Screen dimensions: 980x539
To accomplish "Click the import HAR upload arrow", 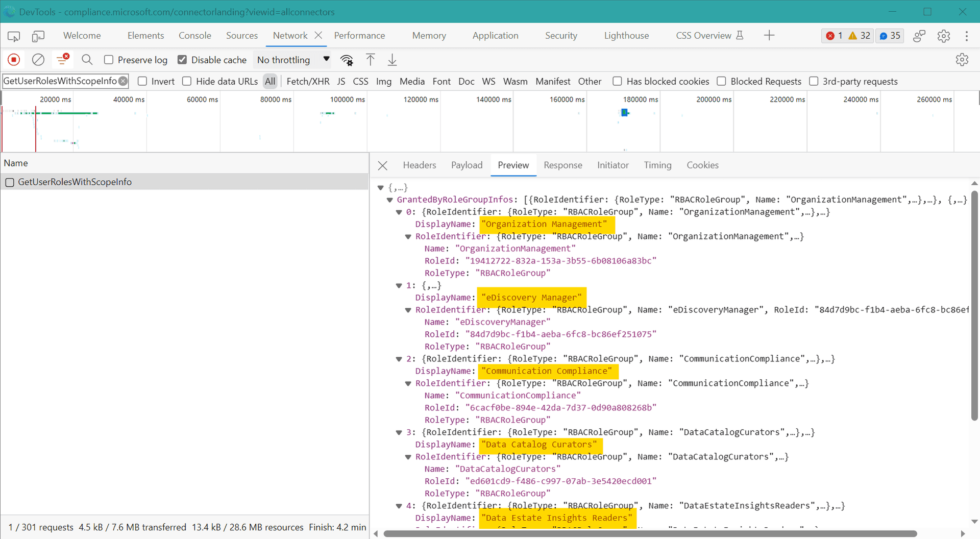I will [x=371, y=60].
